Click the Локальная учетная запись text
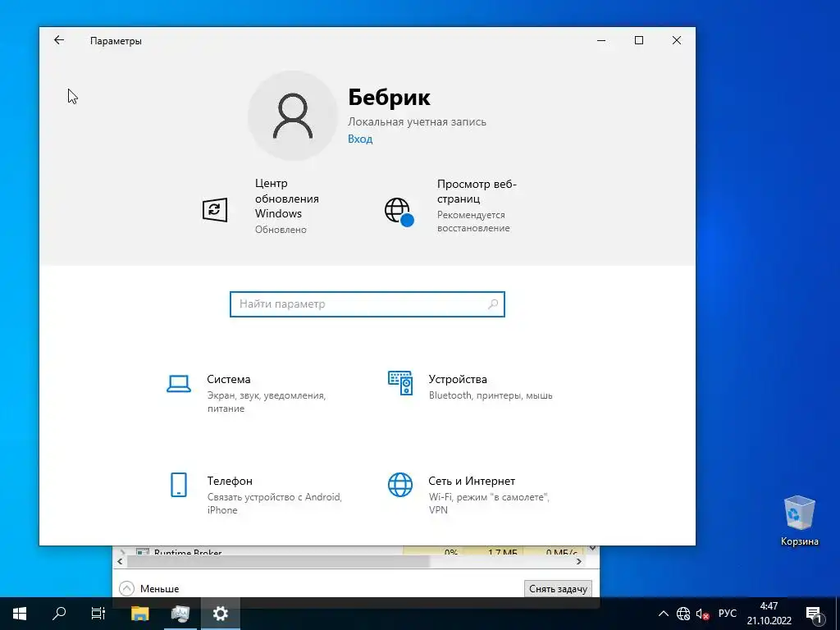This screenshot has height=630, width=840. click(x=417, y=121)
